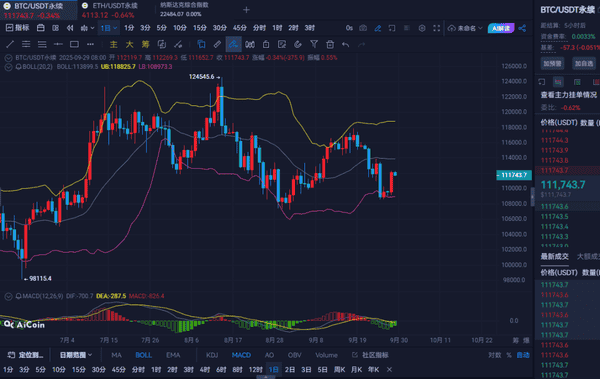Open the candlestick chart type dropdown
This screenshot has width=600, height=379.
pos(87,28)
